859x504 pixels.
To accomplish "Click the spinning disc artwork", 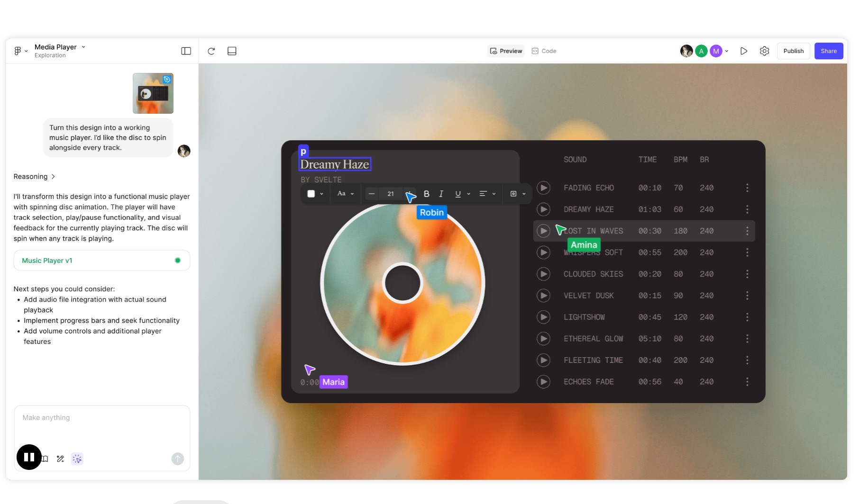I will click(x=402, y=283).
